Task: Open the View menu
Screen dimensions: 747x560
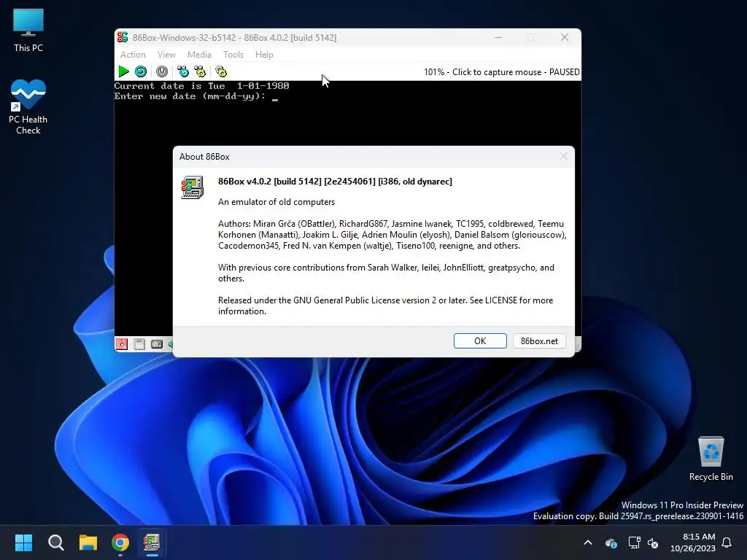Action: [167, 54]
